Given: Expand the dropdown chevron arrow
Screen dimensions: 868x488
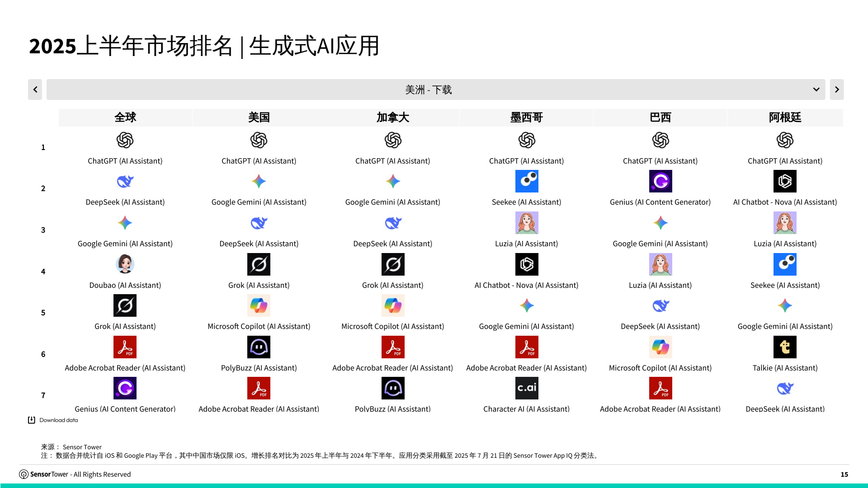Looking at the screenshot, I should 816,89.
